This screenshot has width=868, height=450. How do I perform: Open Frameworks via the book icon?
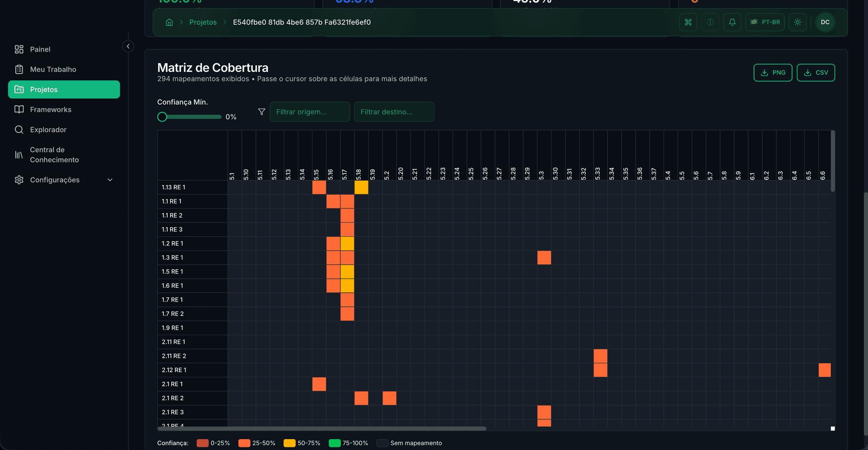tap(50, 109)
